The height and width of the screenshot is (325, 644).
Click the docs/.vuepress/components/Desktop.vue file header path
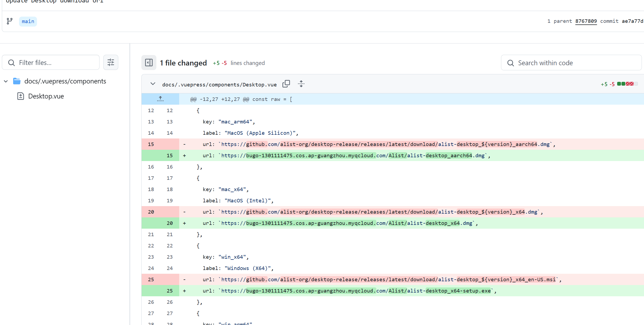(219, 85)
